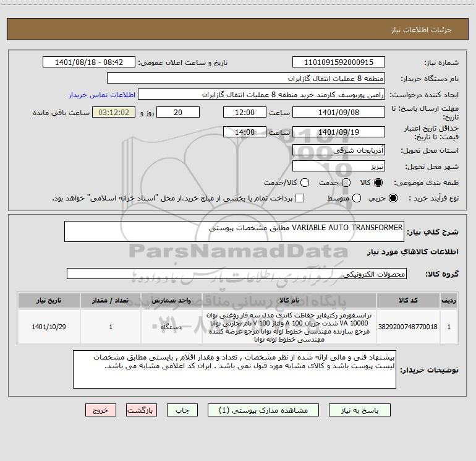Choose the جزیی purchase type radio
Viewport: 476px width, 461px height.
[x=393, y=199]
